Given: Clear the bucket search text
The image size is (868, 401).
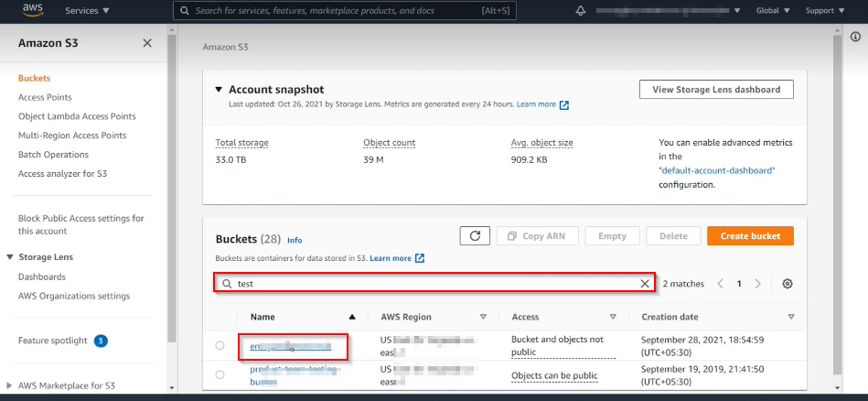Looking at the screenshot, I should pos(645,284).
